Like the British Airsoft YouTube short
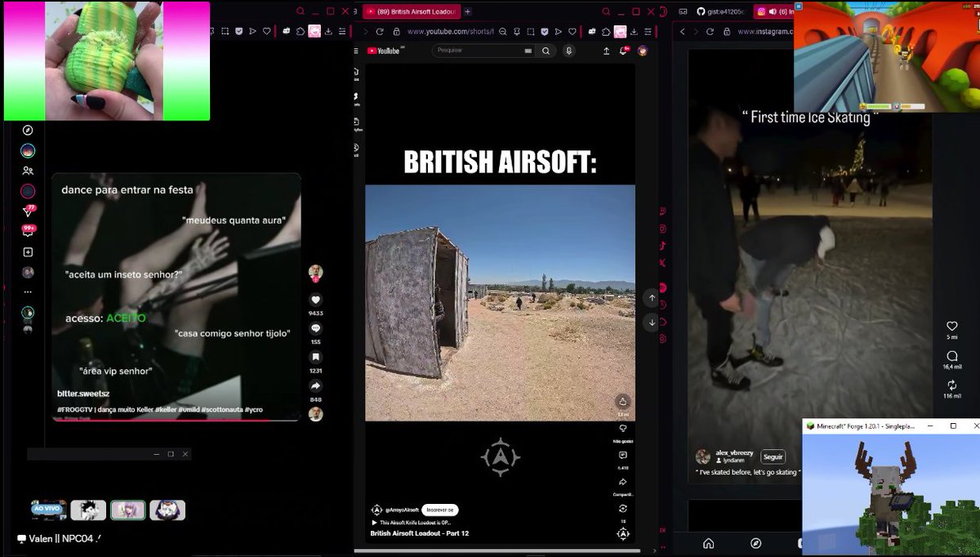 coord(623,401)
